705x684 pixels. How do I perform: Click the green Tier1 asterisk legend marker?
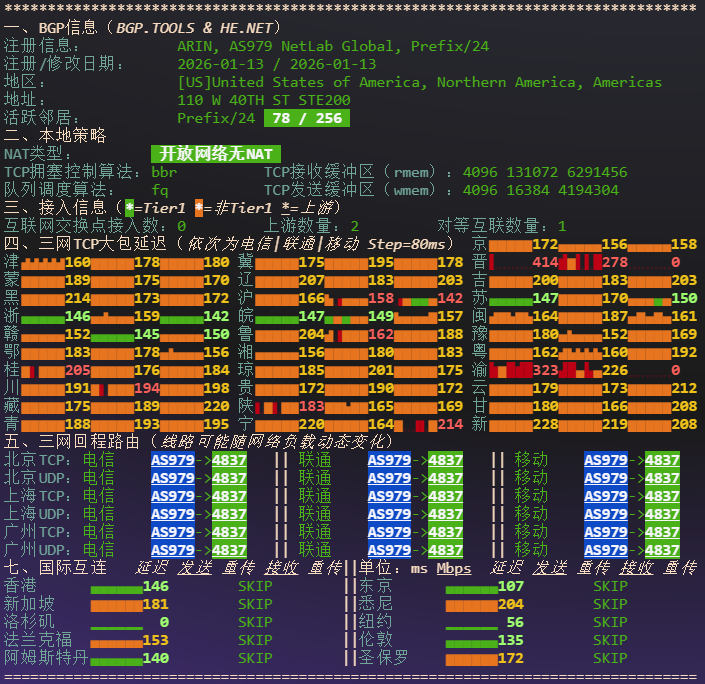tap(129, 208)
